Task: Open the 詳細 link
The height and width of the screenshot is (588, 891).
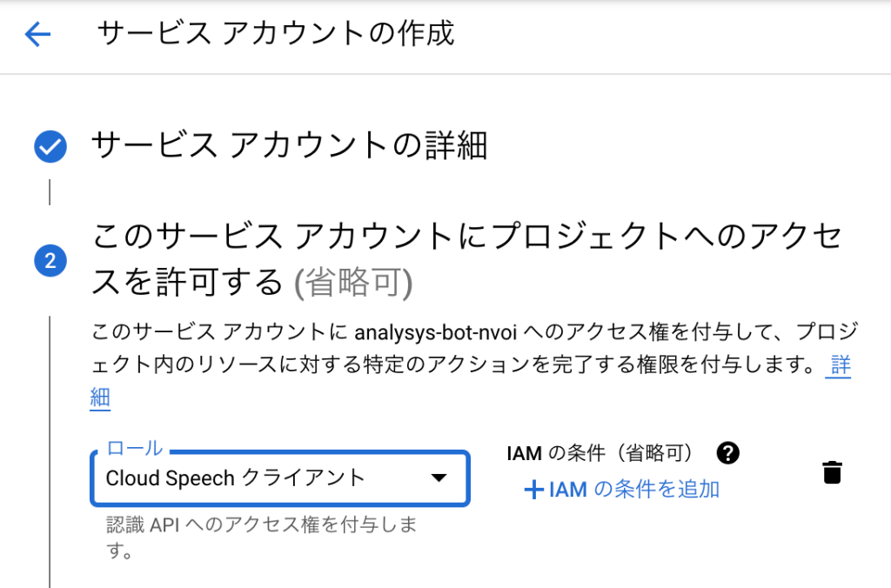Action: pos(840,365)
